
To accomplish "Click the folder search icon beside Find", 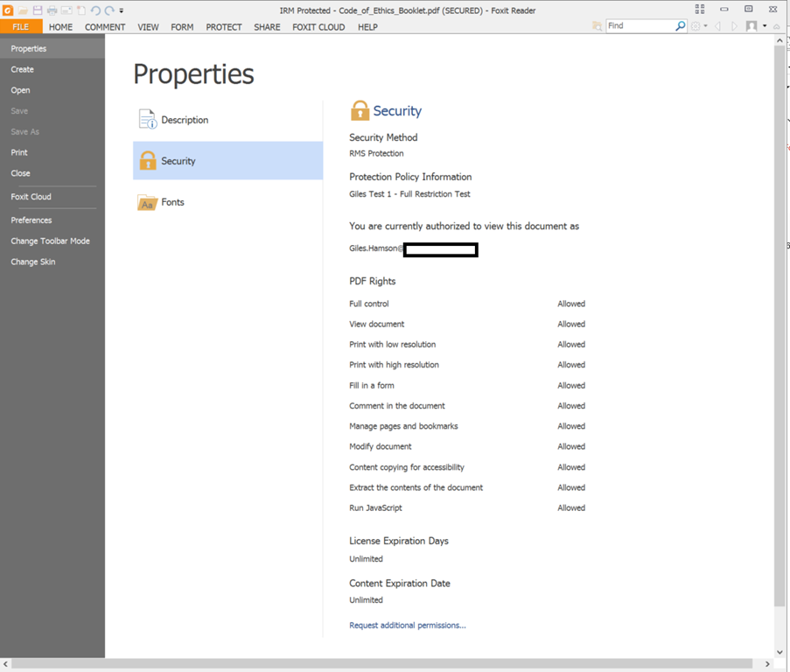I will click(x=597, y=26).
